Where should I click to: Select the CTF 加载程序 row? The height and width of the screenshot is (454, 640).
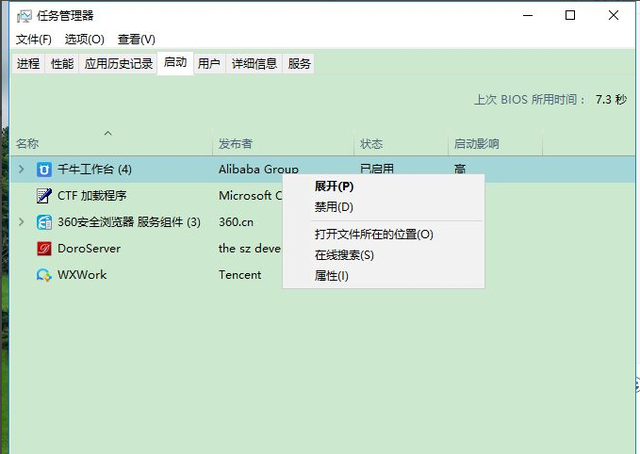pos(322,196)
